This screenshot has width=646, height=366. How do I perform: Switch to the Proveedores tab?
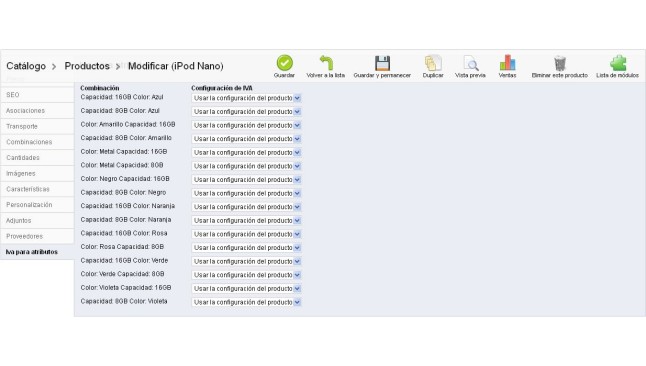pos(37,236)
